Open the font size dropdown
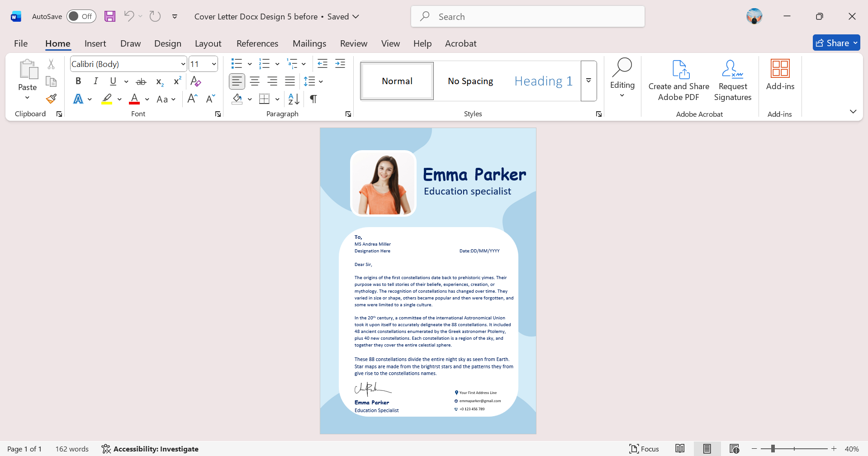 (x=213, y=64)
